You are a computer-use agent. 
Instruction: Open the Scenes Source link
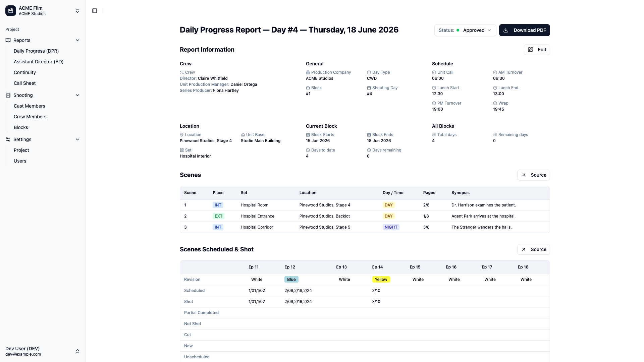tap(533, 175)
